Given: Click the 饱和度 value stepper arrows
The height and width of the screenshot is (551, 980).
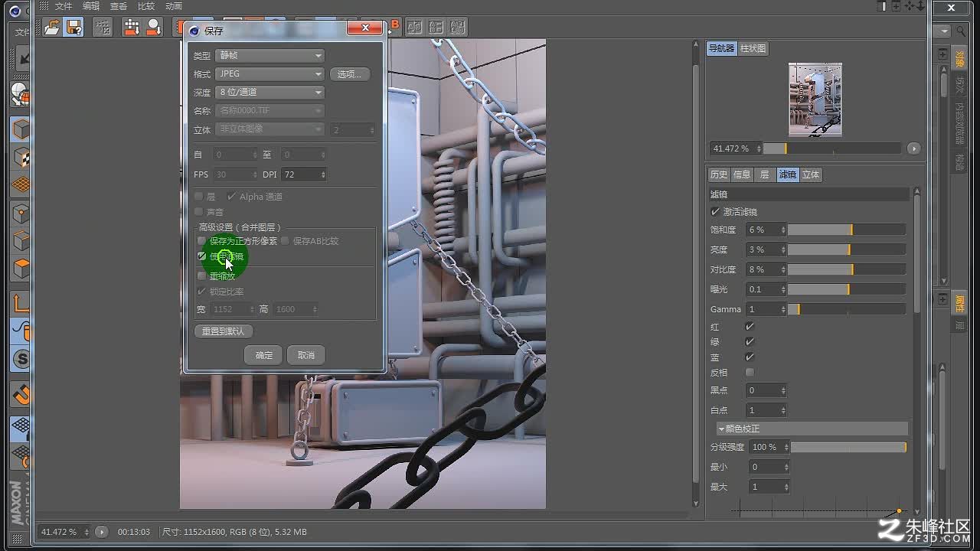Looking at the screenshot, I should pyautogui.click(x=783, y=230).
